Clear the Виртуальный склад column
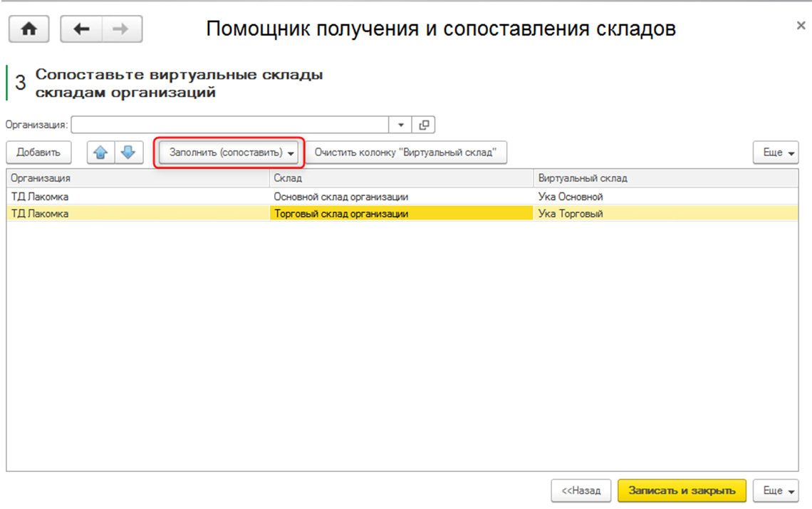Viewport: 812px width, 509px height. tap(405, 153)
